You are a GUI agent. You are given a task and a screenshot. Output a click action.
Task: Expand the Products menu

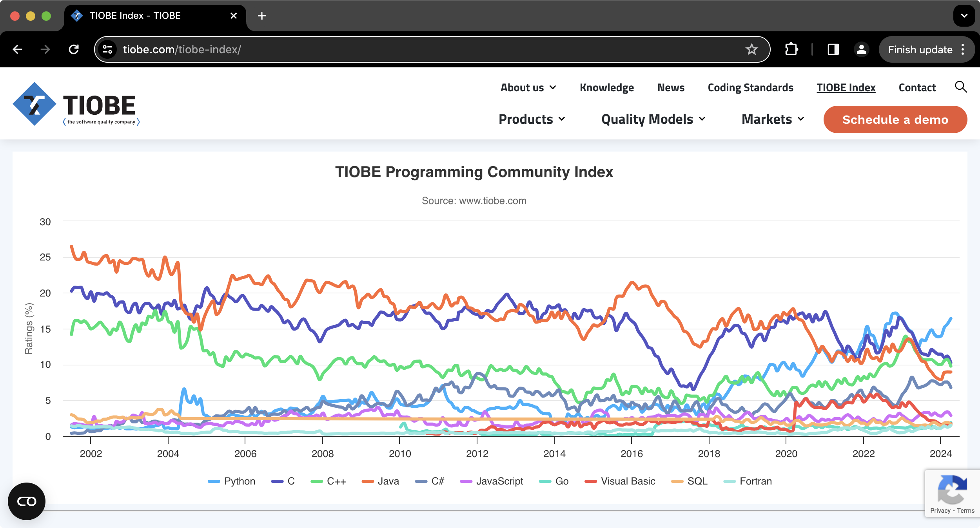(532, 119)
